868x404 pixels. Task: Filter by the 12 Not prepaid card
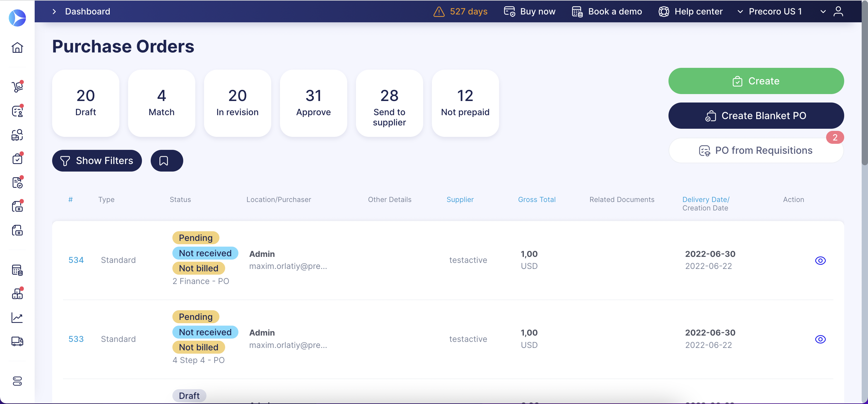(x=465, y=103)
